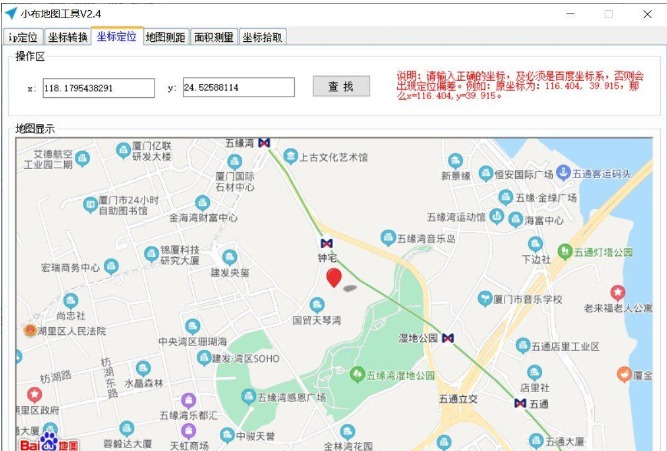Click the 湖里区人民法院 emblem icon

pyautogui.click(x=30, y=330)
